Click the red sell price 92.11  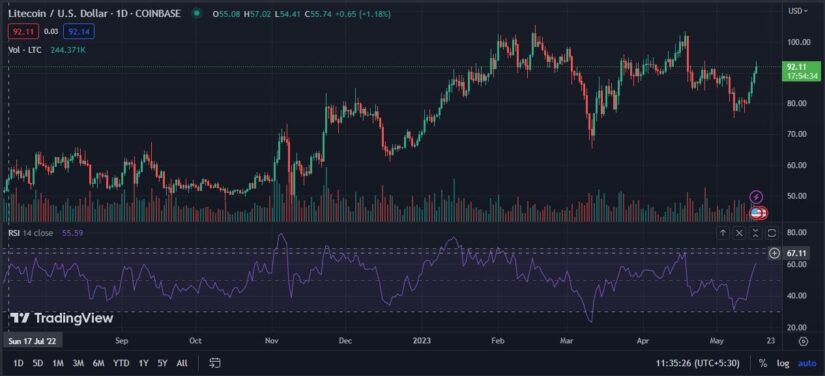[23, 32]
